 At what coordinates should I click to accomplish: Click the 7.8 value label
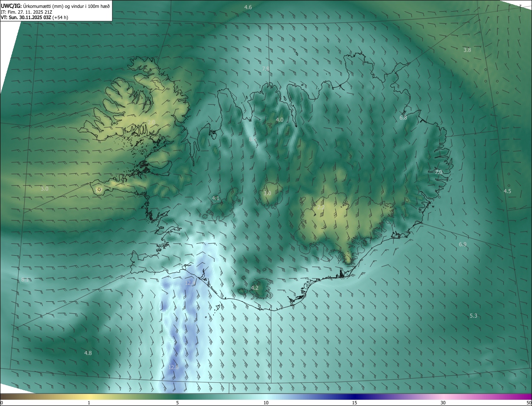pos(266,68)
